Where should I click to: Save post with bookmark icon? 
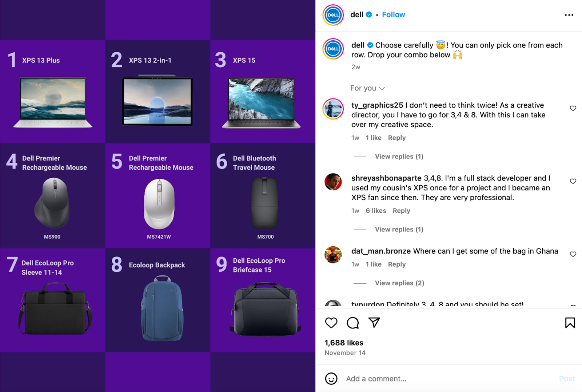[570, 323]
